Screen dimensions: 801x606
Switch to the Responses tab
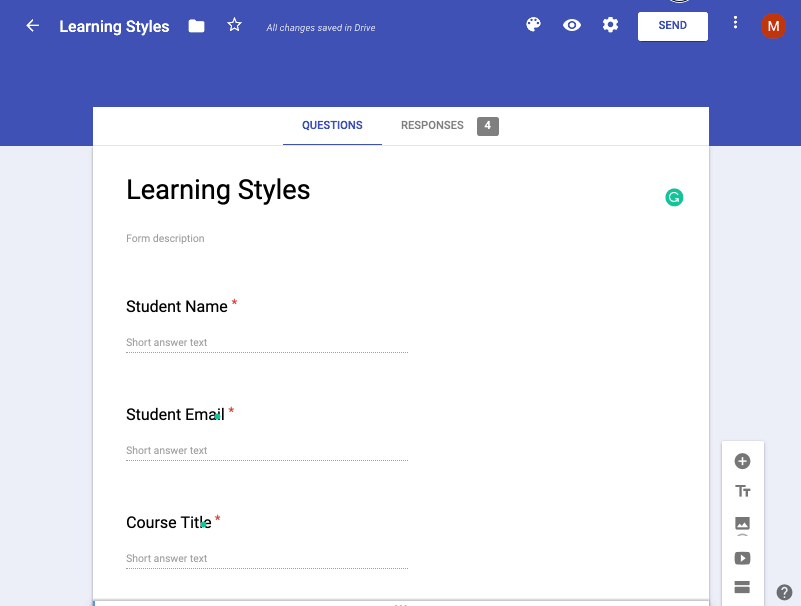[432, 126]
